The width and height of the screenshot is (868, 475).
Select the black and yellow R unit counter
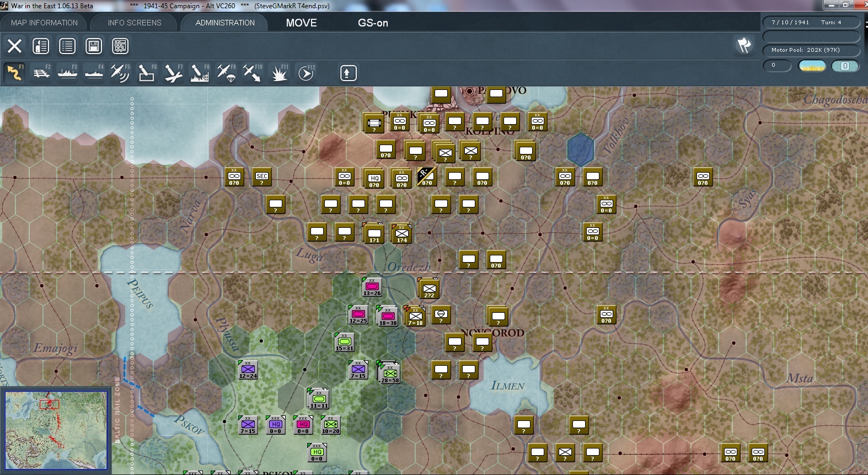point(427,177)
